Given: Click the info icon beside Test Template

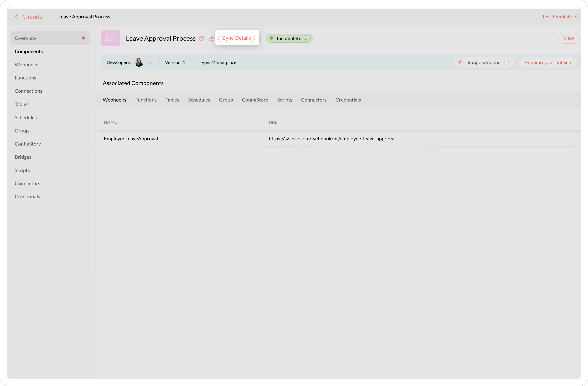Looking at the screenshot, I should coord(577,17).
